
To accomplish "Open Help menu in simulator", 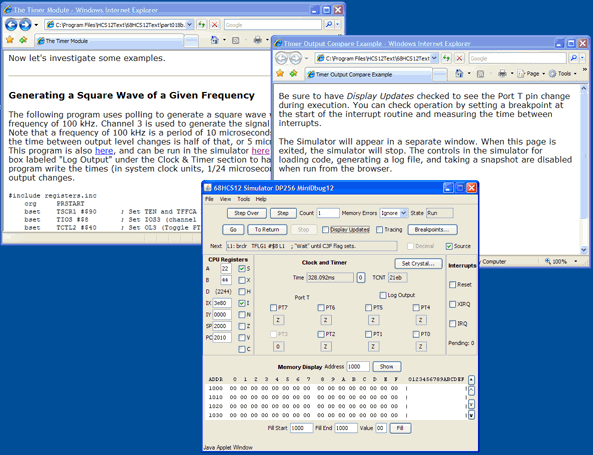I will [261, 199].
